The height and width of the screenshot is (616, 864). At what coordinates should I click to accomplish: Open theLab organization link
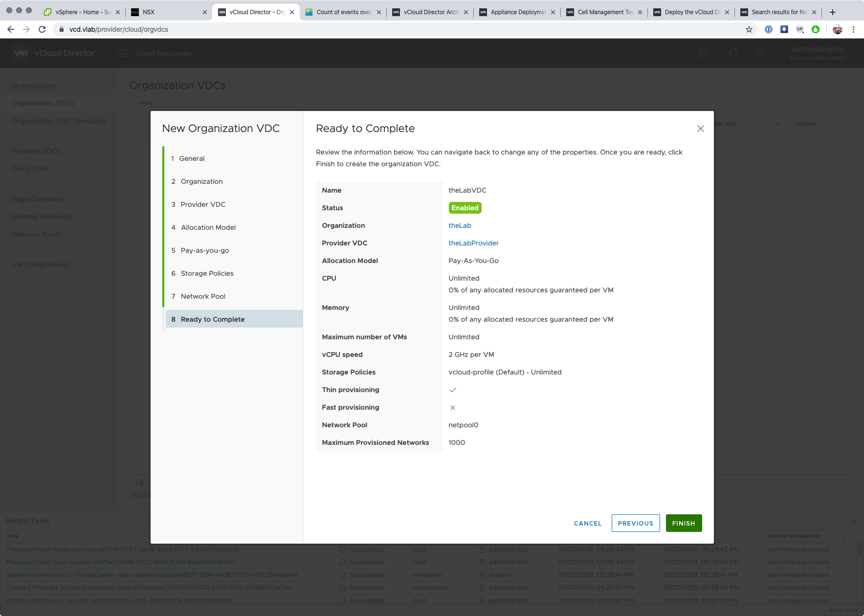tap(460, 225)
